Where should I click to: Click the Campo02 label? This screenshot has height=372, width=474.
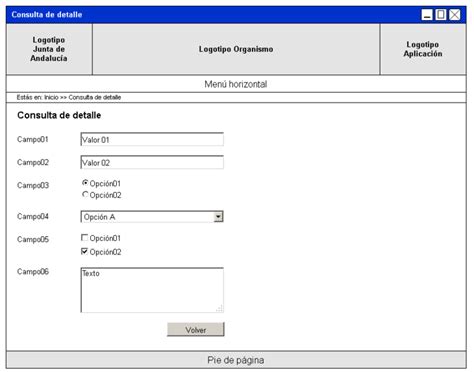[33, 162]
